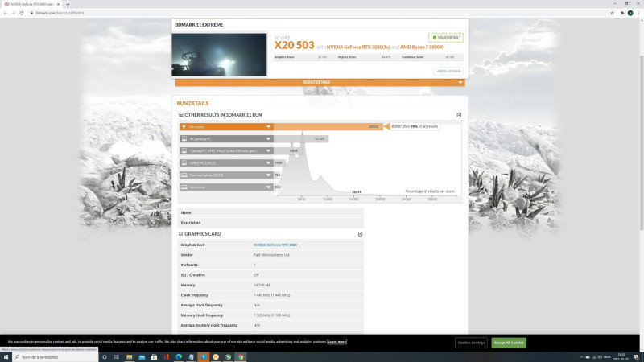644x362 pixels.
Task: Open a new browser tab
Action: point(68,4)
